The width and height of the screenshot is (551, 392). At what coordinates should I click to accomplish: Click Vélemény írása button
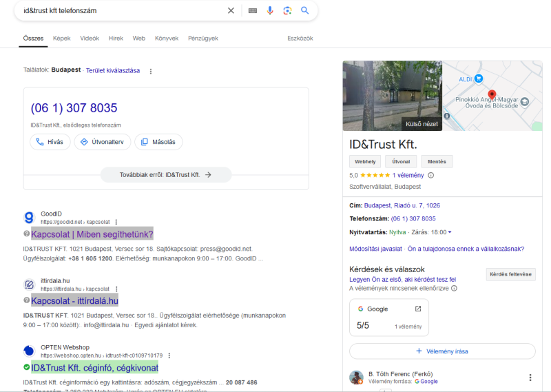442,351
